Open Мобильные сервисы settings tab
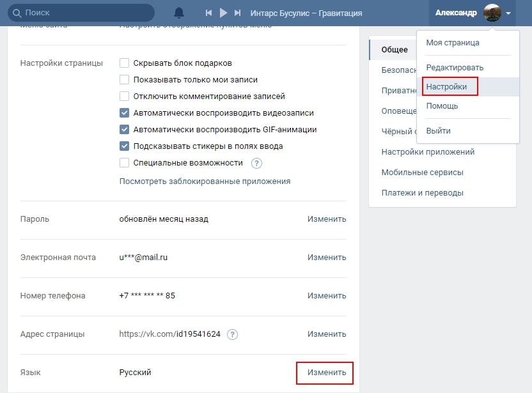532x393 pixels. (422, 173)
